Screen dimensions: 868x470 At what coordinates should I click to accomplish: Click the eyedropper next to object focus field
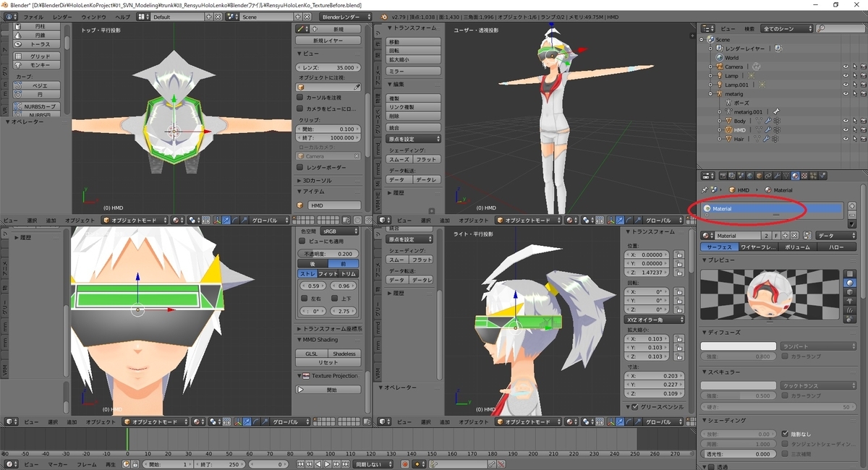pos(357,87)
